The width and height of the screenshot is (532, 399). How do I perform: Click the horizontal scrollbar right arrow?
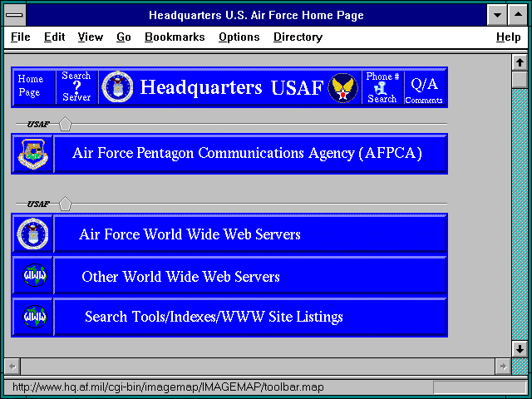pos(503,367)
